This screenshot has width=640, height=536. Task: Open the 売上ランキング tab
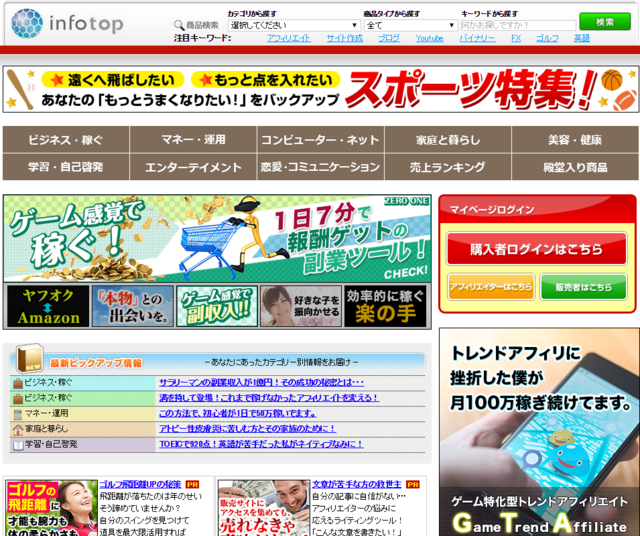(x=448, y=167)
